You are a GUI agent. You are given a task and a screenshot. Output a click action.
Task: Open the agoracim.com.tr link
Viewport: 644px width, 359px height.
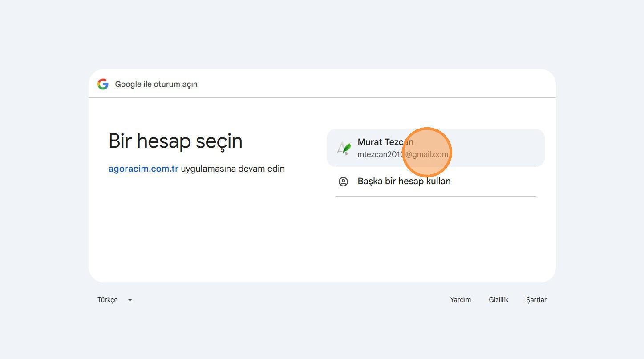pyautogui.click(x=143, y=169)
